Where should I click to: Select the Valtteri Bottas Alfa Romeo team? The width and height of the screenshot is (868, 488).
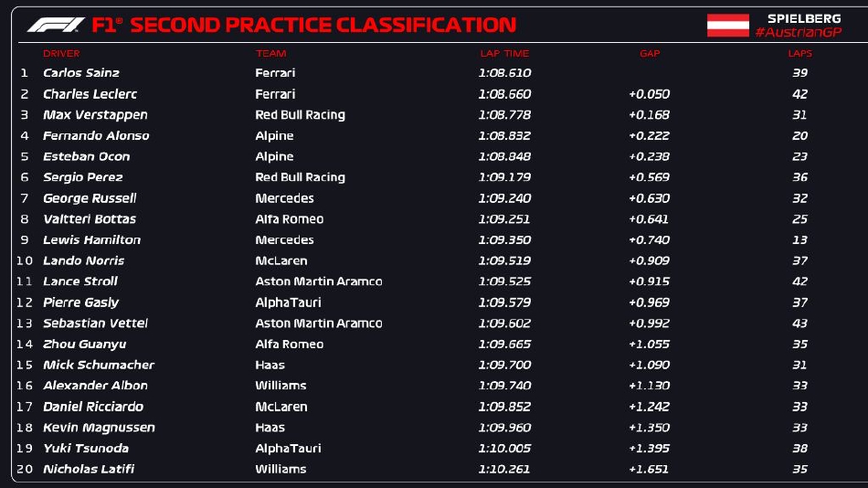tap(289, 219)
